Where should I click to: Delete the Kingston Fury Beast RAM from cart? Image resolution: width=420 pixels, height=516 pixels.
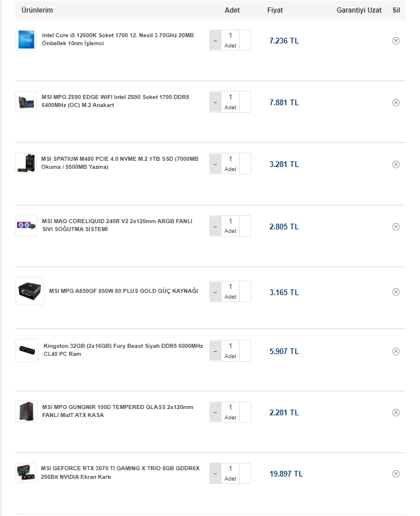point(396,352)
